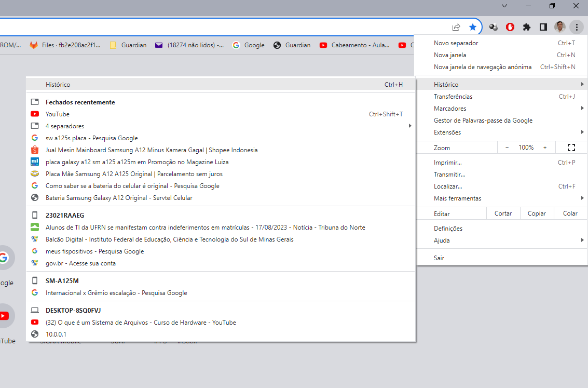The height and width of the screenshot is (388, 588).
Task: Increase zoom with the plus button
Action: 545,148
